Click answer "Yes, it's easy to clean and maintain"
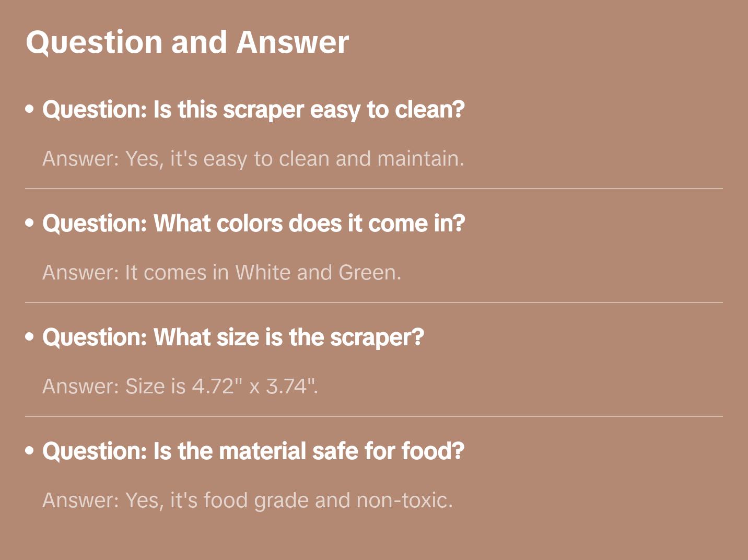748x560 pixels. (x=253, y=159)
